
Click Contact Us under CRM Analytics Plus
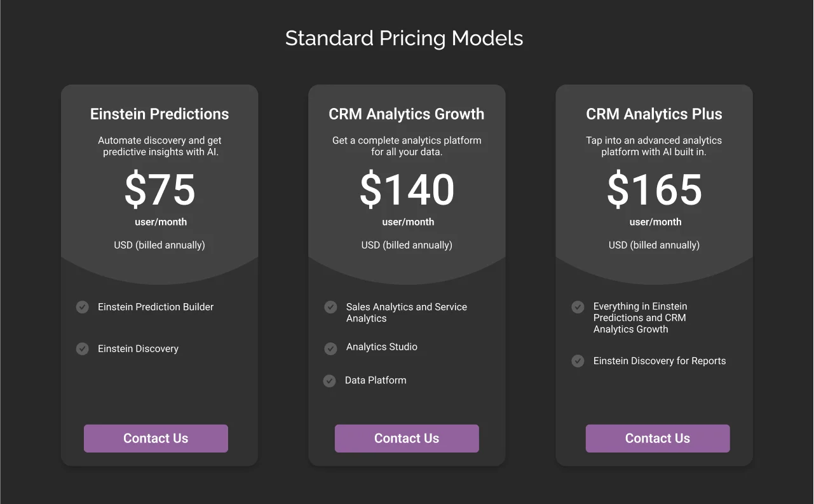click(x=658, y=438)
